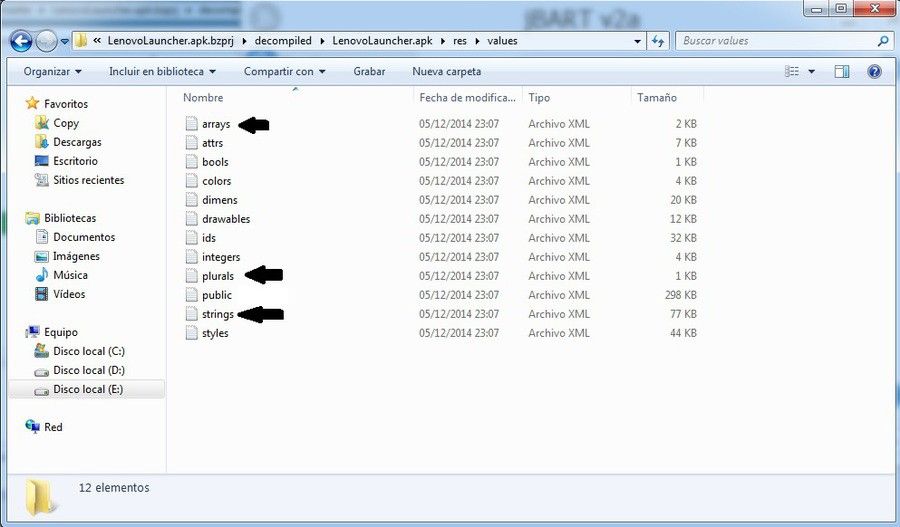
Task: Click '12 elementos' in the details pane
Action: [114, 487]
